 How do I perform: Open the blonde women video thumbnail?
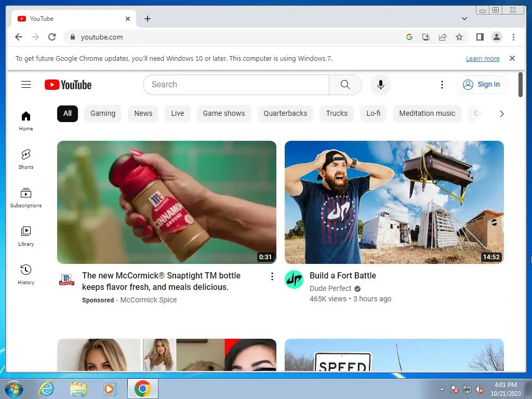coord(167,354)
